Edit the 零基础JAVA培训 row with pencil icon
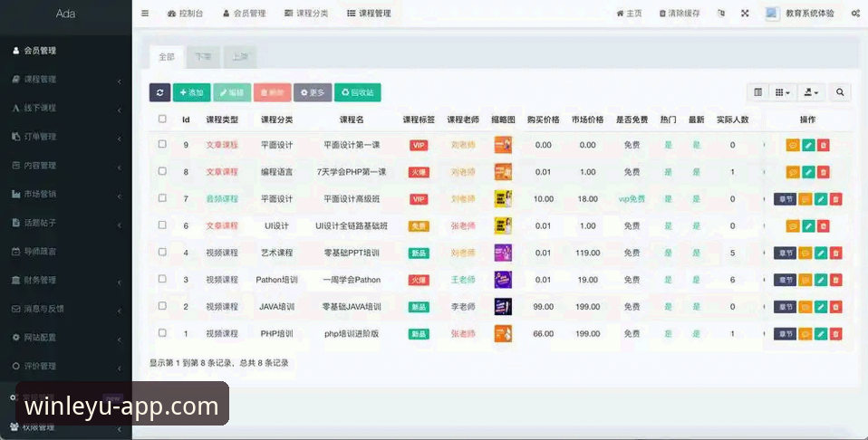This screenshot has height=440, width=868. click(820, 307)
